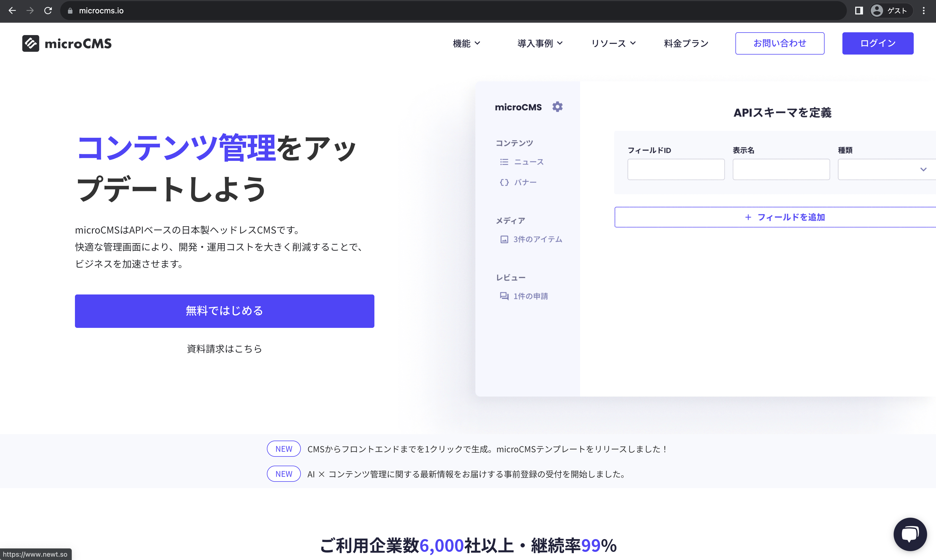Click the ログイン button
936x560 pixels.
coord(877,43)
